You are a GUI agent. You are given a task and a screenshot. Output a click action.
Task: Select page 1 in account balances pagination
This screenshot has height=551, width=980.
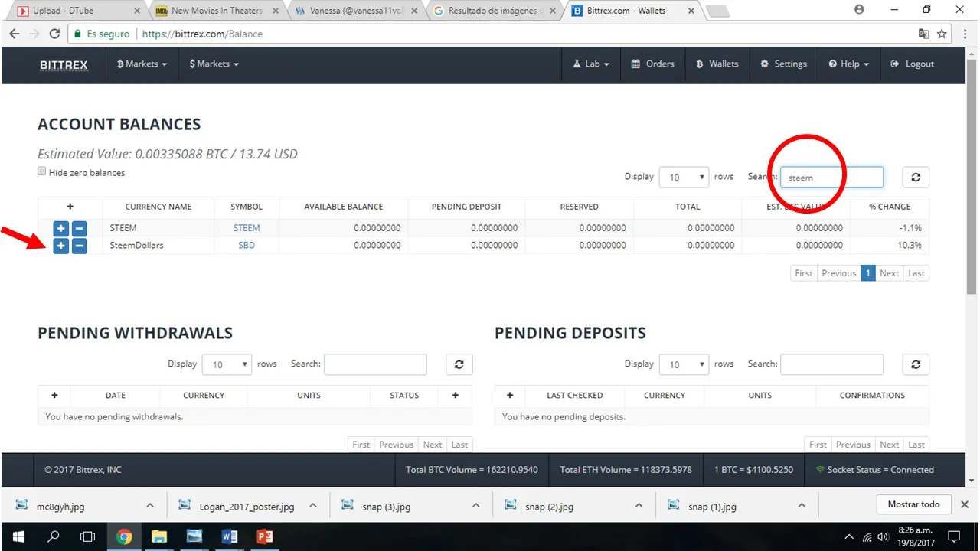coord(868,273)
